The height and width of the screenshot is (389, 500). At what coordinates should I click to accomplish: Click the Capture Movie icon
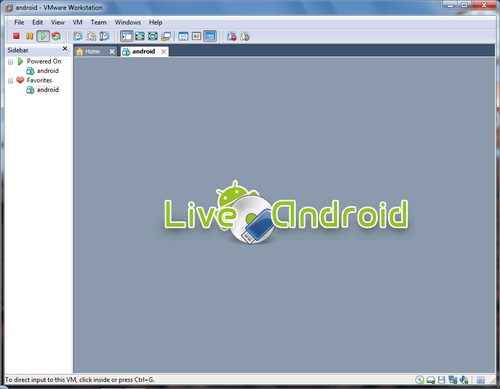coord(232,36)
